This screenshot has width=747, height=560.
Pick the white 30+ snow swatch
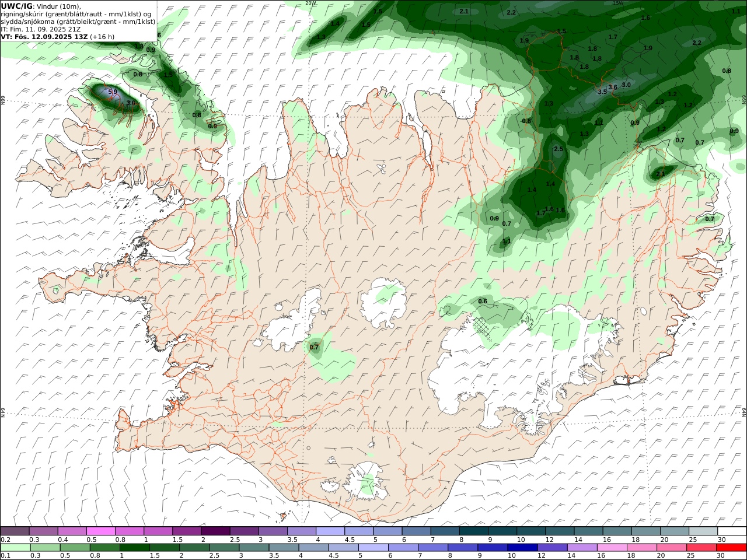tap(732, 531)
